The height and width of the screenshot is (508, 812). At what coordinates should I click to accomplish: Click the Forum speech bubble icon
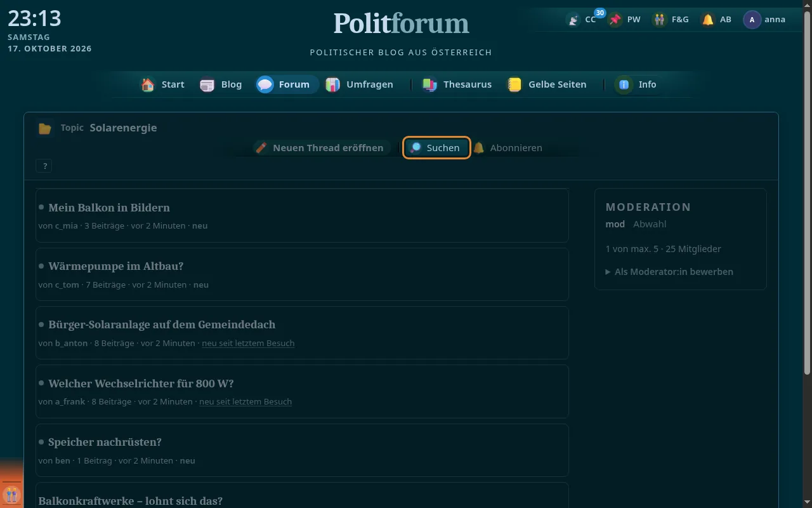click(x=265, y=84)
